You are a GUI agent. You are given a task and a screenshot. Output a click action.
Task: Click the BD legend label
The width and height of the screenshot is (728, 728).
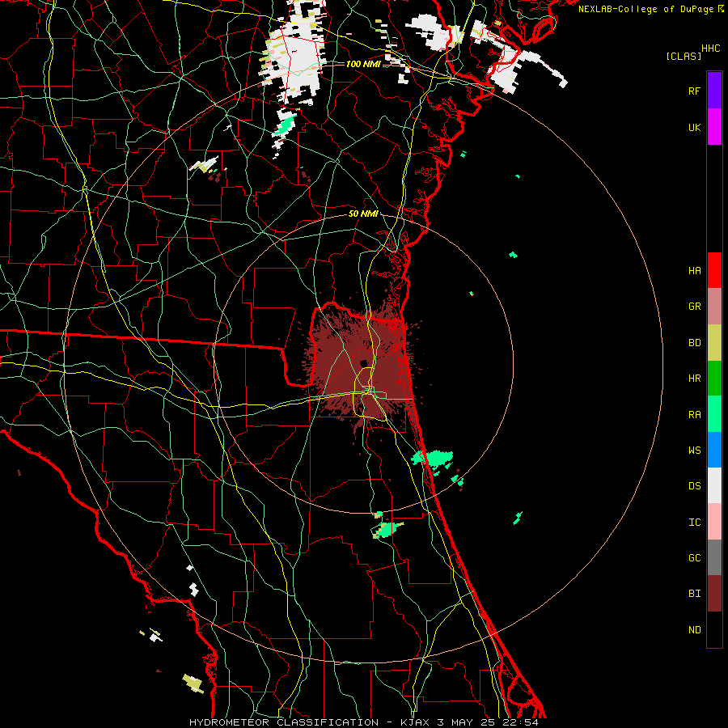coord(694,343)
